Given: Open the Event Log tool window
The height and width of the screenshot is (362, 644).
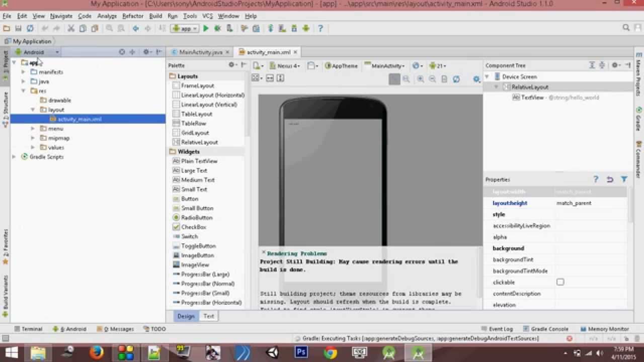Looking at the screenshot, I should 497,329.
